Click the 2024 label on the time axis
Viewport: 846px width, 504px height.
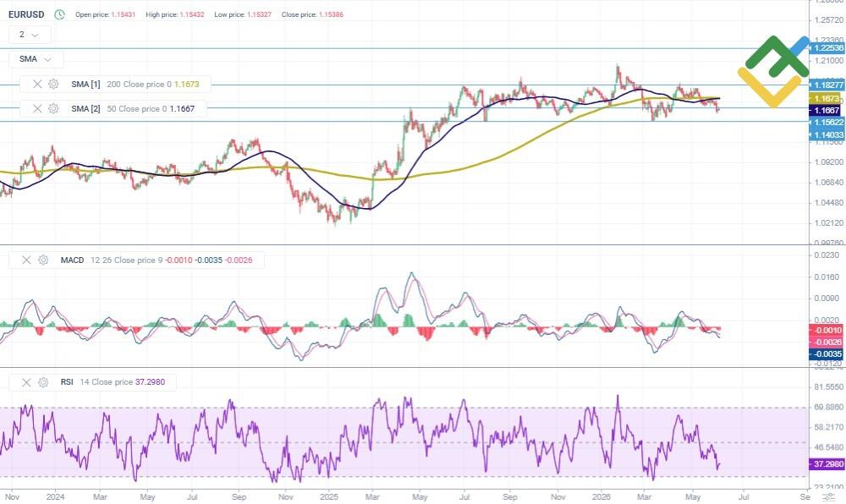(55, 496)
